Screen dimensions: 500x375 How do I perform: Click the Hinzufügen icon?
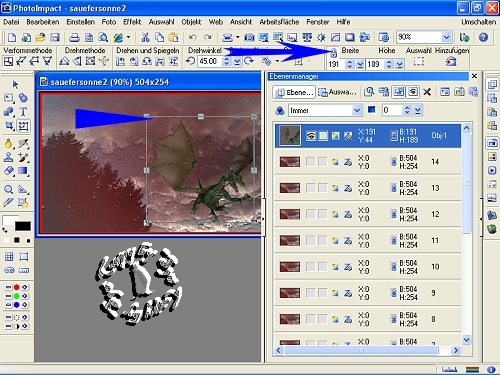click(x=451, y=62)
